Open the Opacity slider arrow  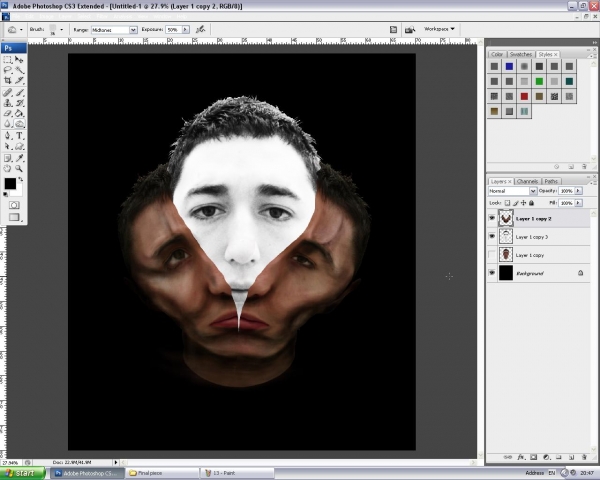tap(578, 191)
